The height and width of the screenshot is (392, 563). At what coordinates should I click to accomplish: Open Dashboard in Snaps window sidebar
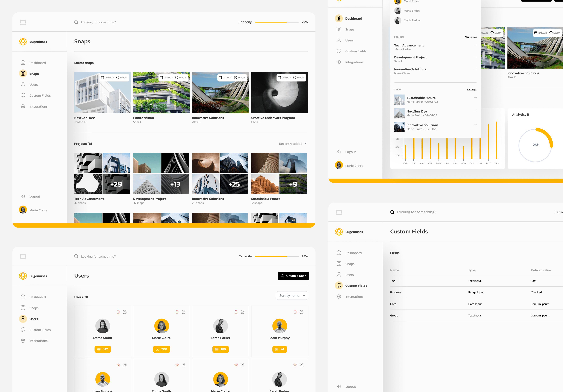click(33, 63)
